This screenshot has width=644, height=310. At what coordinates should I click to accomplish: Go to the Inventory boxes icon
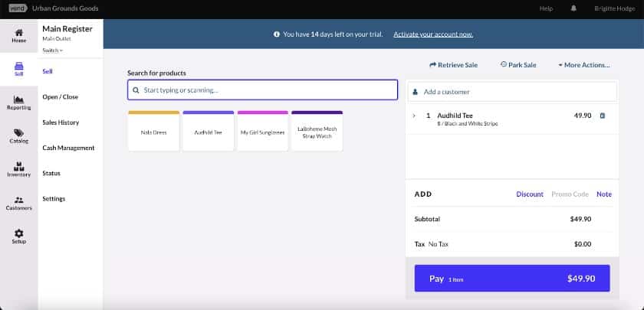[18, 166]
